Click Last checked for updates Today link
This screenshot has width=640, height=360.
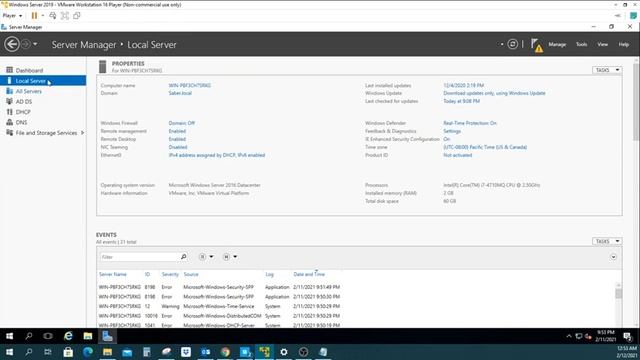point(462,101)
